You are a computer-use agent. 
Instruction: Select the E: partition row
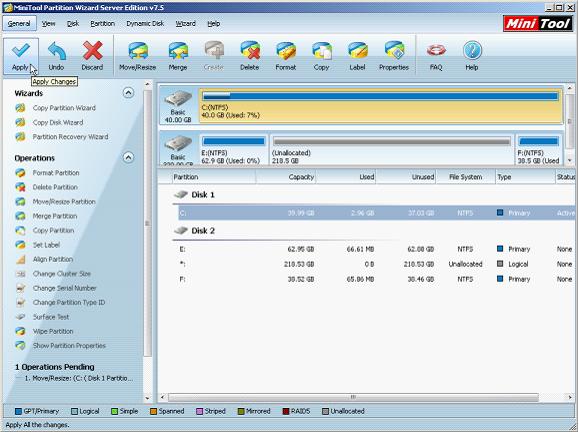(377, 249)
